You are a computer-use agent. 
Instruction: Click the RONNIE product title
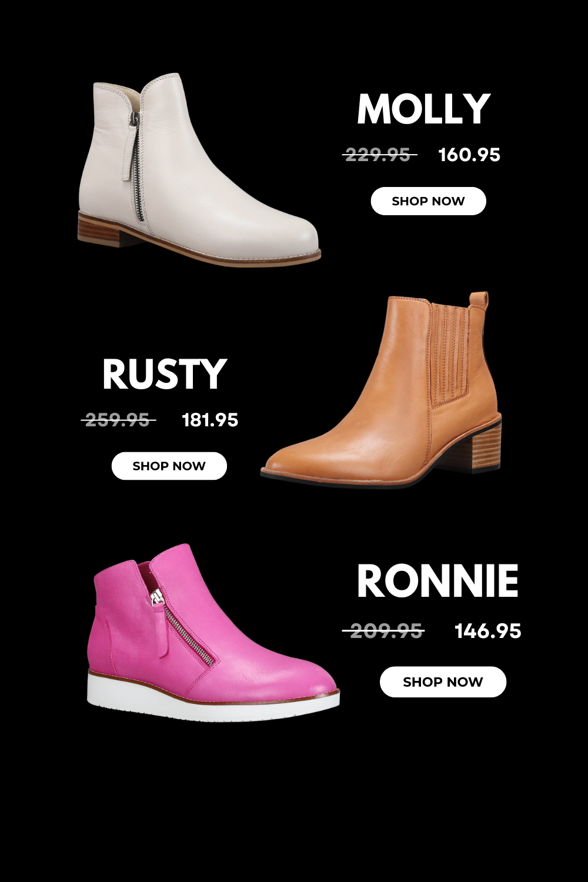[437, 581]
